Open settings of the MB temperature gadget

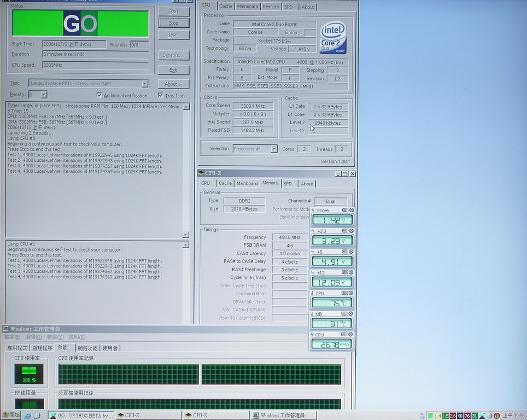[x=344, y=314]
